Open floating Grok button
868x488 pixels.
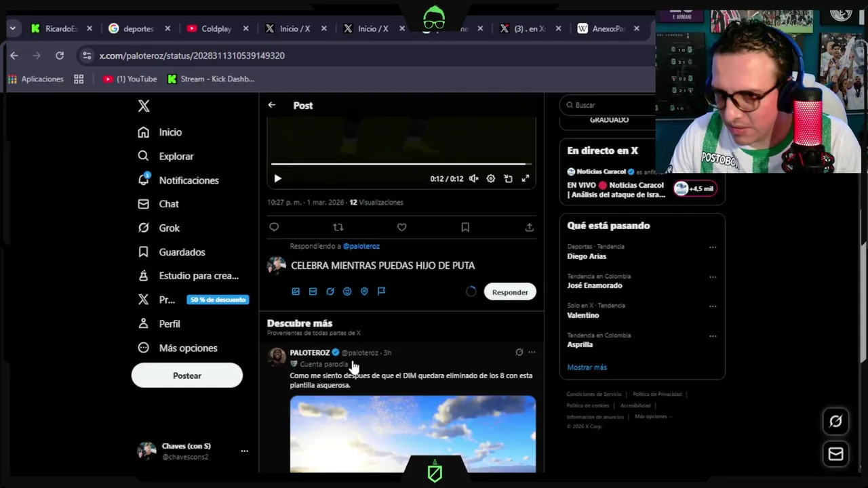(835, 422)
